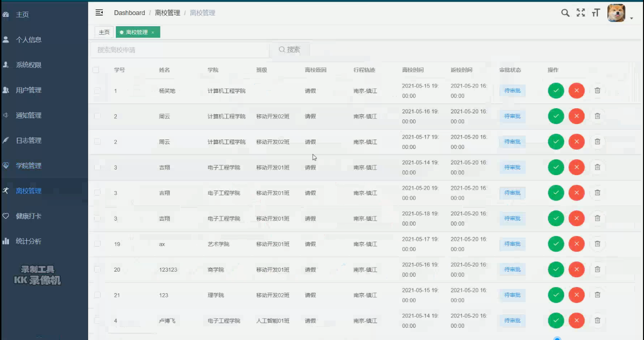Enter fullscreen using the expand icon

coord(581,13)
